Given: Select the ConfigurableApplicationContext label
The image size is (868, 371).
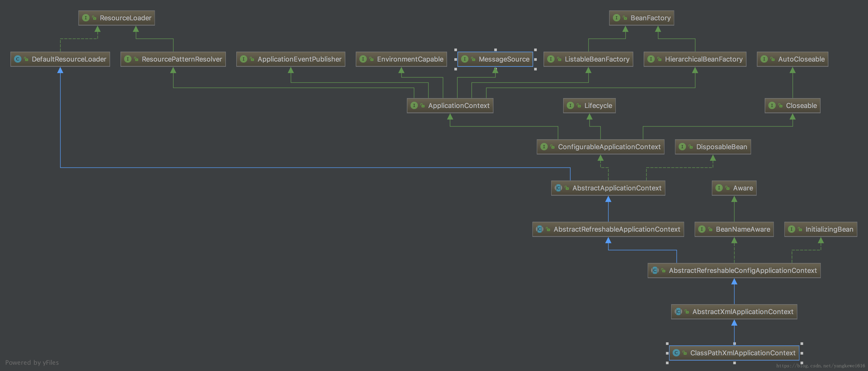Looking at the screenshot, I should pyautogui.click(x=609, y=147).
